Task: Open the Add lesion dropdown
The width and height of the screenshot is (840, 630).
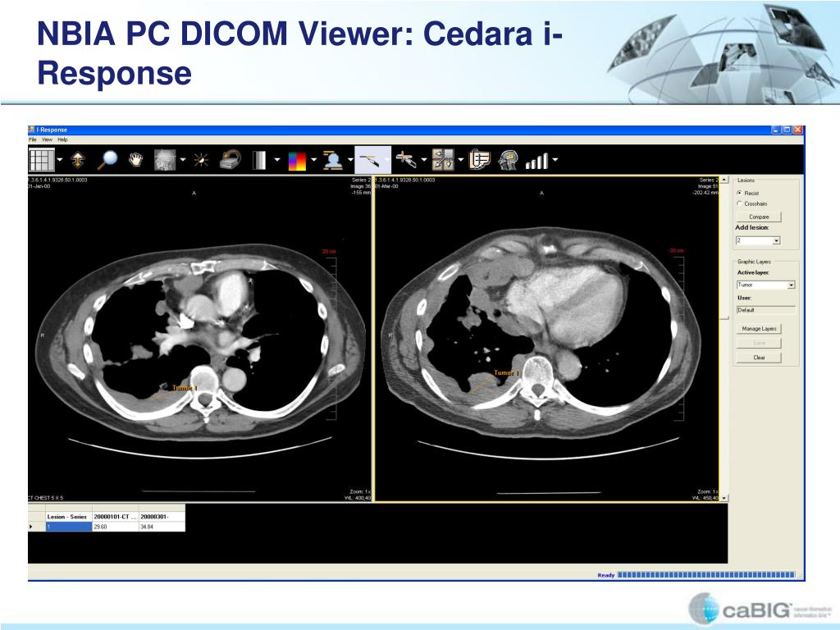Action: (758, 241)
